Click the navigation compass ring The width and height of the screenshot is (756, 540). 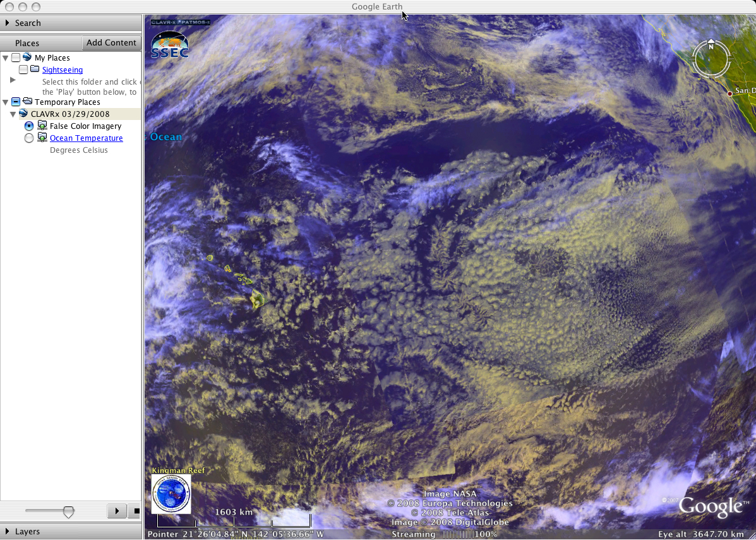[711, 59]
